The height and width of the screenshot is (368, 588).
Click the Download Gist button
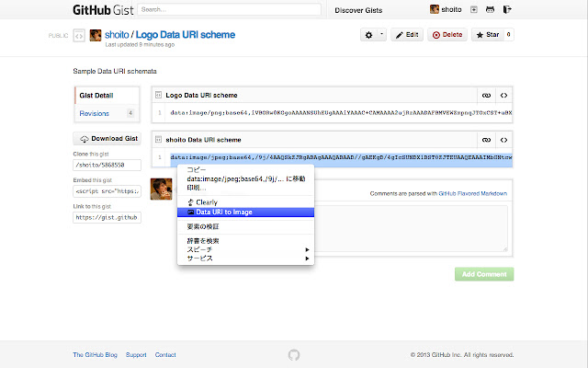(107, 139)
